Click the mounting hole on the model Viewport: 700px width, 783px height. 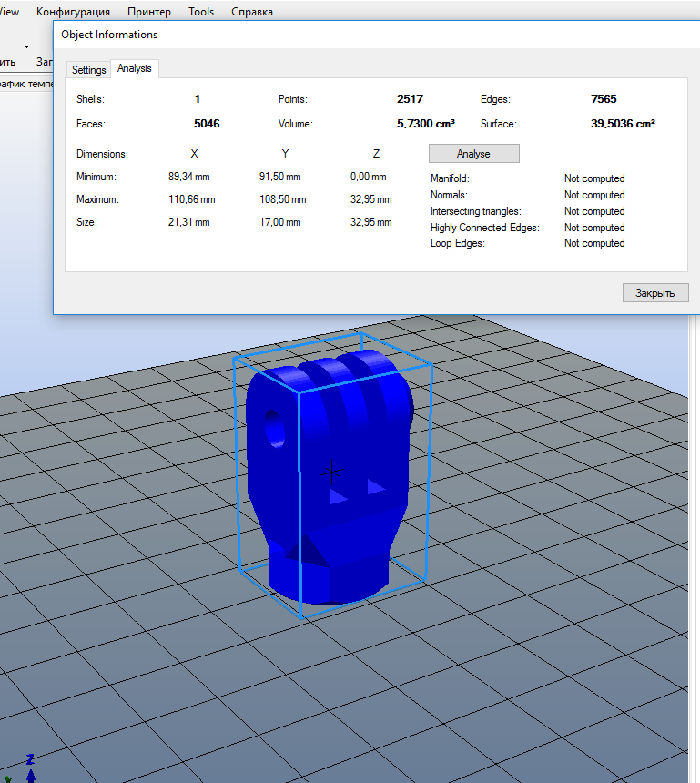point(273,428)
